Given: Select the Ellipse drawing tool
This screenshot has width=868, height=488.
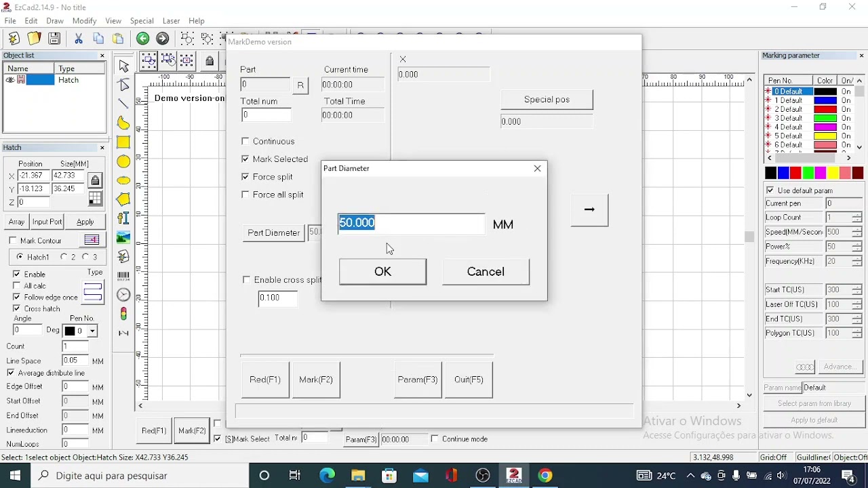Looking at the screenshot, I should tap(123, 180).
